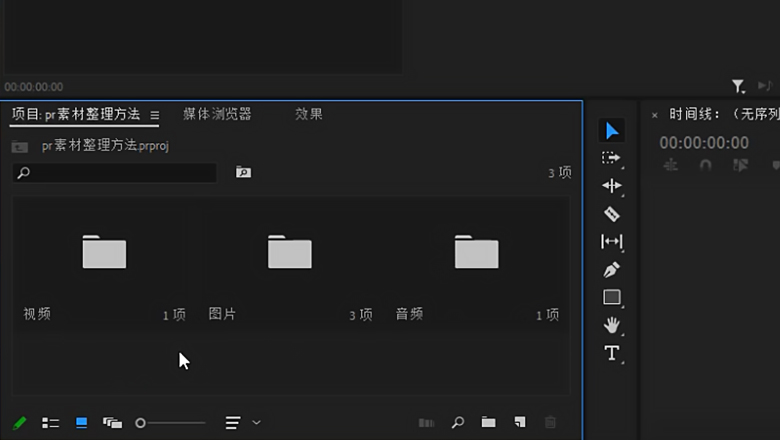Click the play audio icon beside filter
The image size is (780, 440).
click(765, 86)
